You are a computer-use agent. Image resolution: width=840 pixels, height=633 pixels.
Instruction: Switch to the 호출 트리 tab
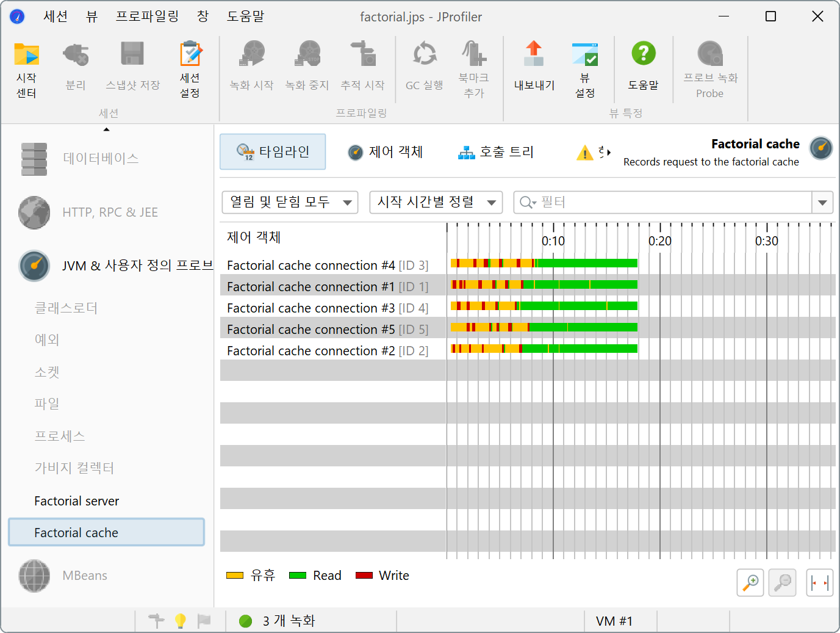[x=496, y=152]
